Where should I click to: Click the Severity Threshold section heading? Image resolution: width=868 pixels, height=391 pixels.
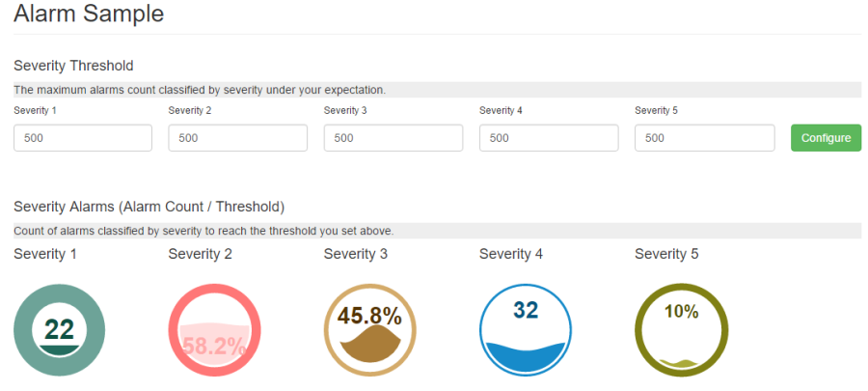click(73, 66)
